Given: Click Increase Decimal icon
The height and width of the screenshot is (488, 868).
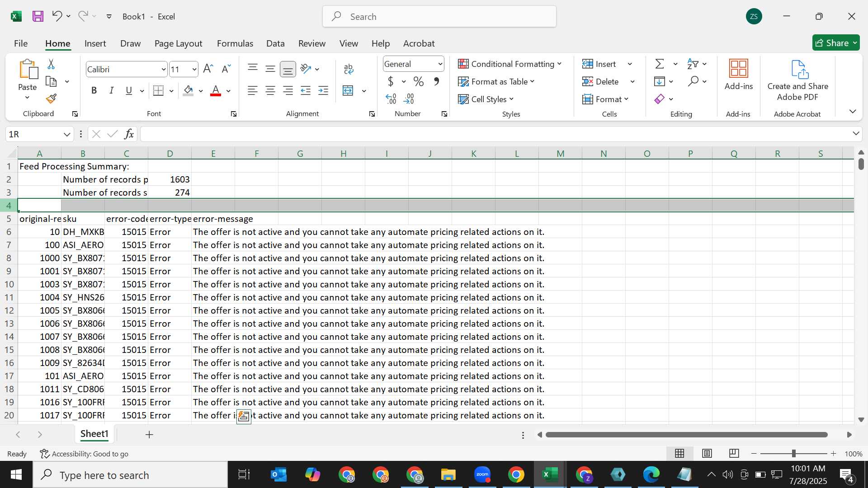Looking at the screenshot, I should pos(391,99).
